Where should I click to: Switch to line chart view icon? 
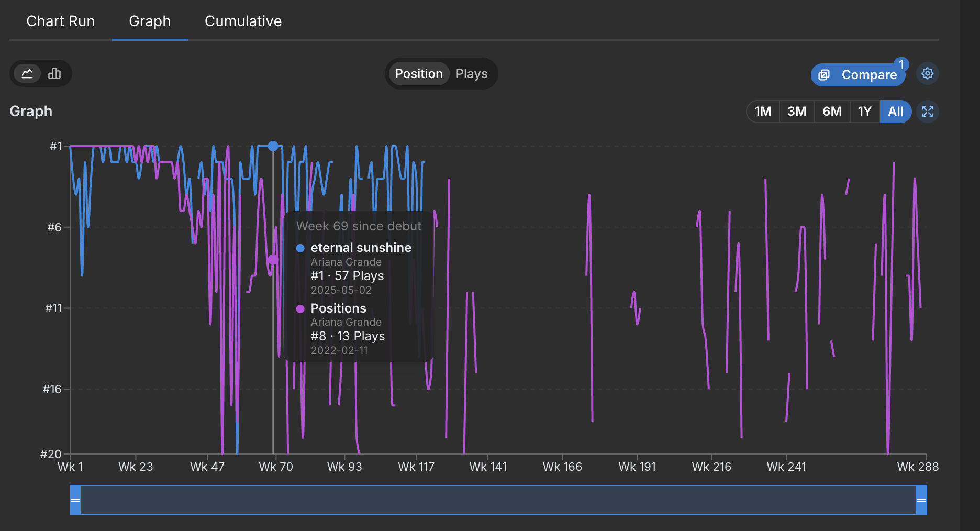pyautogui.click(x=27, y=73)
